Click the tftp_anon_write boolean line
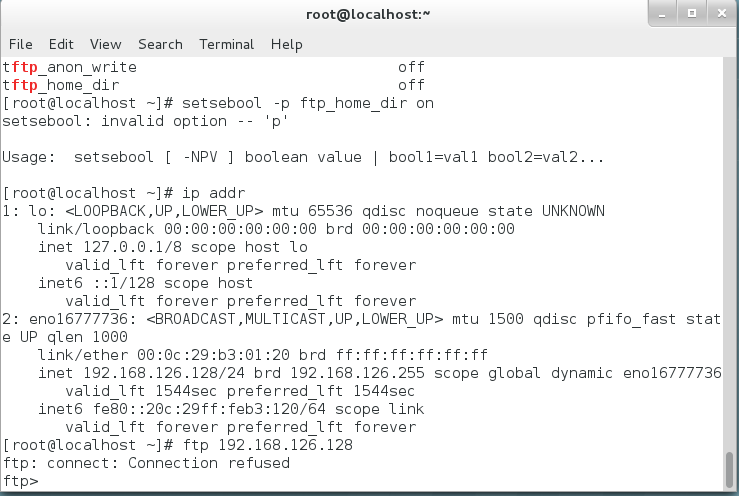 click(70, 67)
